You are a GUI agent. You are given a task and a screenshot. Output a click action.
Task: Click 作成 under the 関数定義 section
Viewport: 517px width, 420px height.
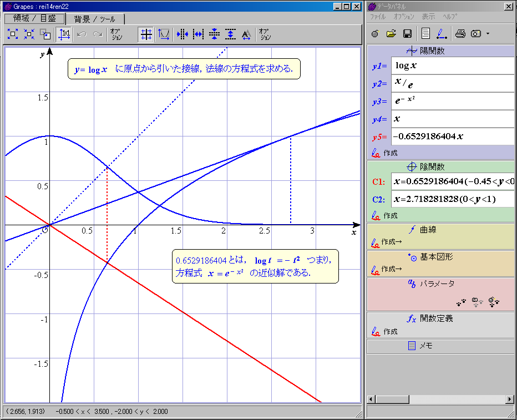pyautogui.click(x=385, y=332)
